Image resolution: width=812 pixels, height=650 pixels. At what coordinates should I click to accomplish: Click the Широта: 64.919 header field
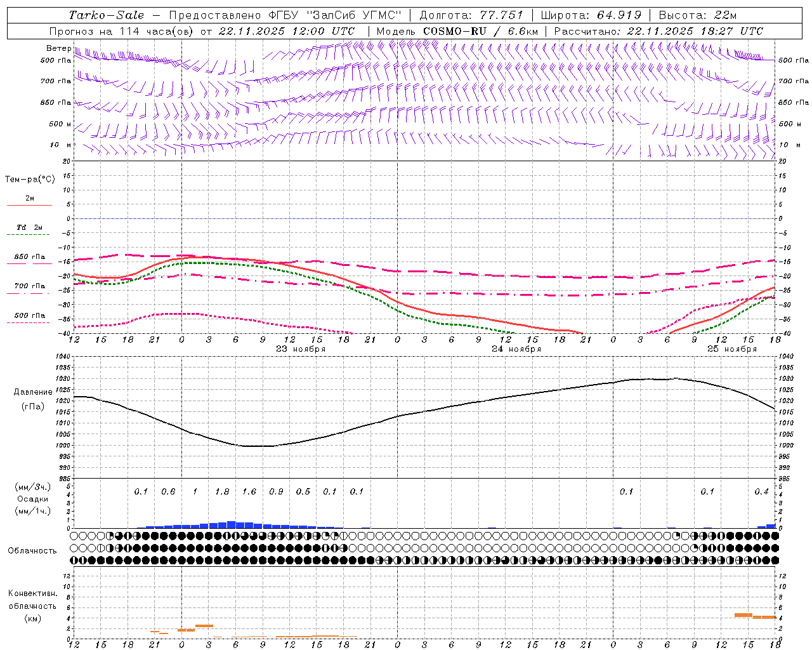591,15
